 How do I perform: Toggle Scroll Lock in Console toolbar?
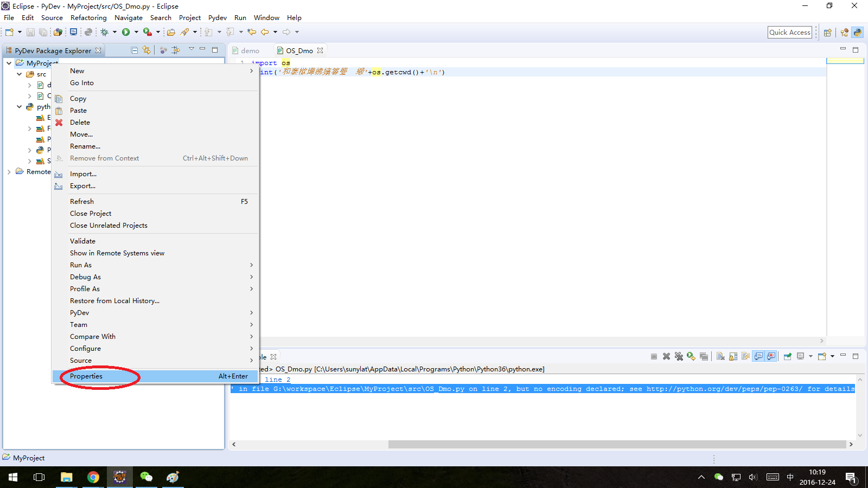coord(733,356)
